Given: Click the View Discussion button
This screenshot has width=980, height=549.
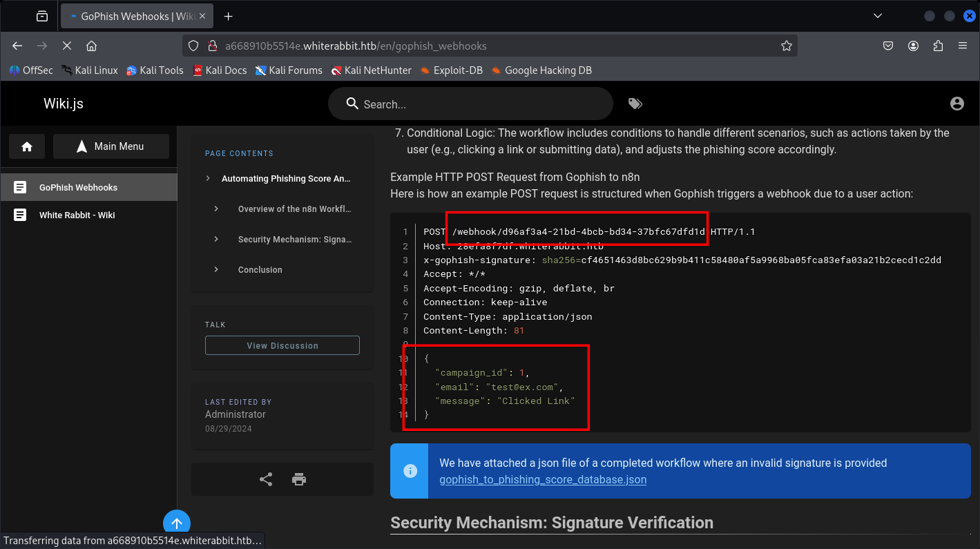Looking at the screenshot, I should click(282, 345).
